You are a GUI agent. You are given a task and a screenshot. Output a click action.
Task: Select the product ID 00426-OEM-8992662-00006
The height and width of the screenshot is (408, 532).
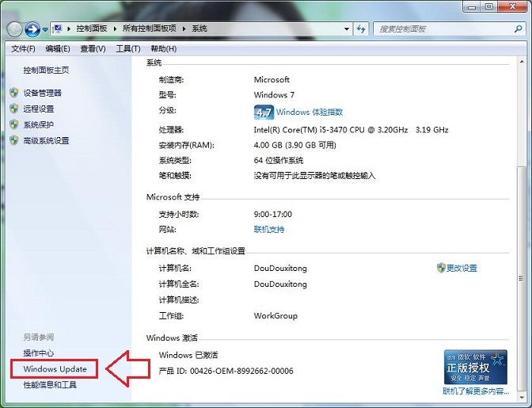pyautogui.click(x=241, y=371)
